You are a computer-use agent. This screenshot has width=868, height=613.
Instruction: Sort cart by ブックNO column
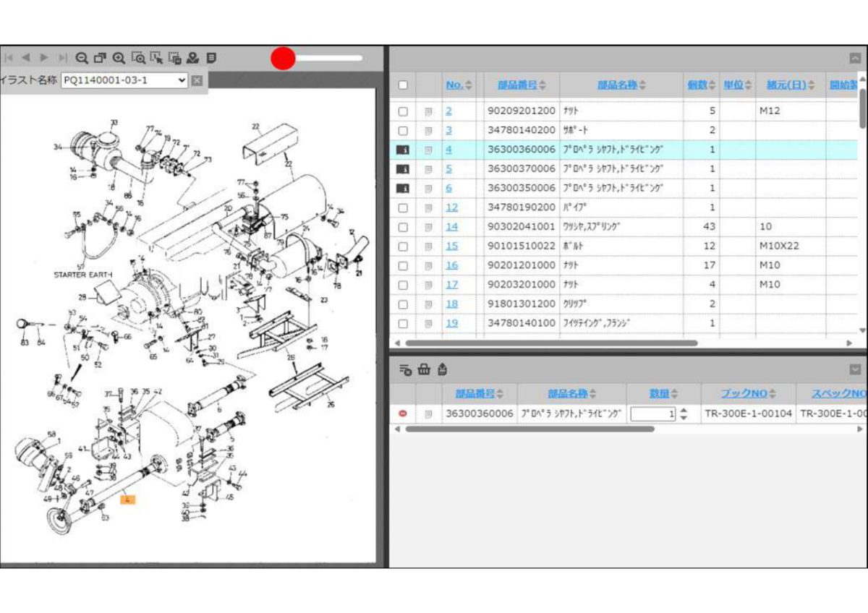click(x=748, y=394)
